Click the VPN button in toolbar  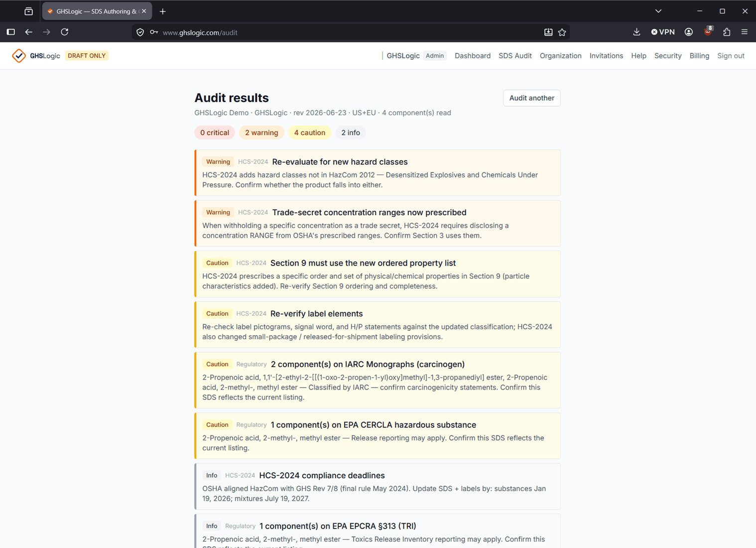coord(663,32)
